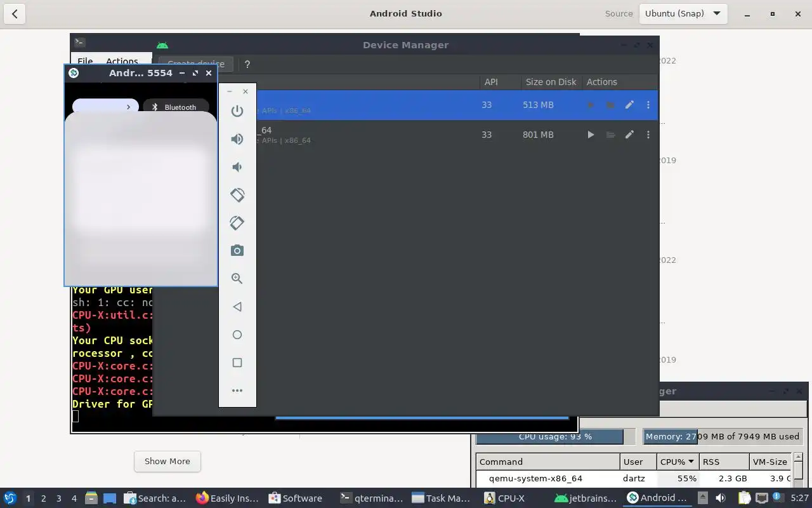
Task: Click the 33 API cell of second device
Action: click(487, 135)
